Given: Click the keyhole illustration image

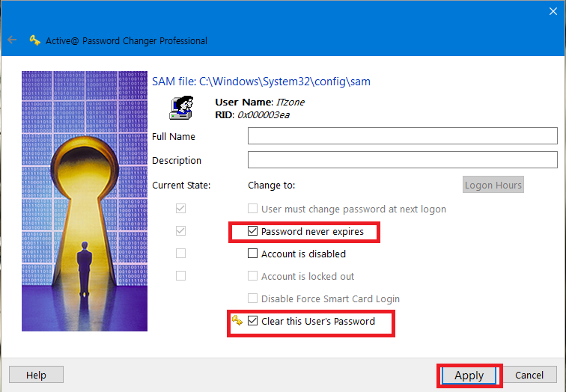Looking at the screenshot, I should (85, 201).
